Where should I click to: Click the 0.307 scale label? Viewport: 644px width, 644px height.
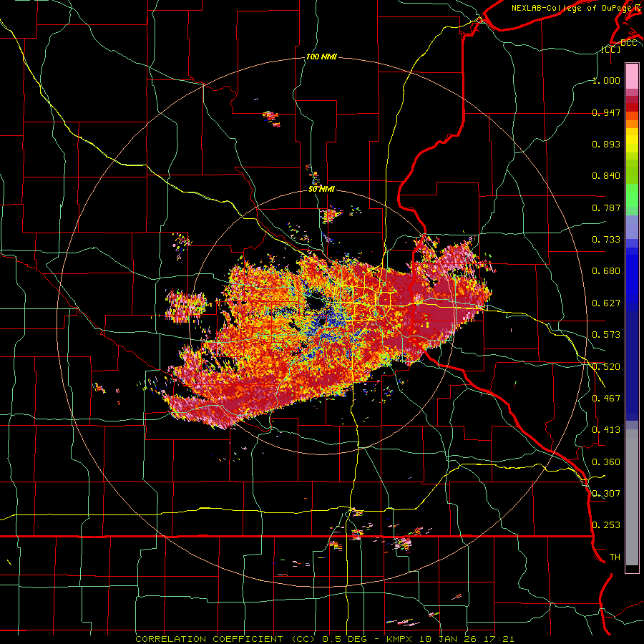(606, 494)
